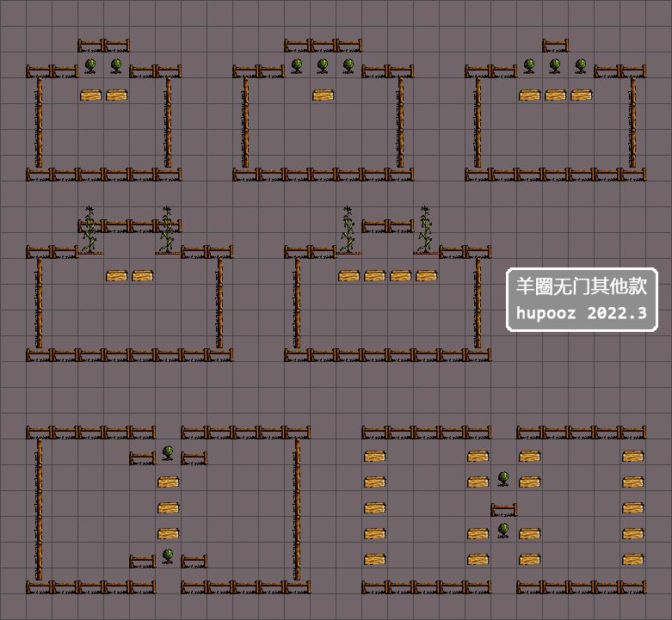Click the middle hay bale of three in top-right pen
This screenshot has height=620, width=672.
[556, 95]
